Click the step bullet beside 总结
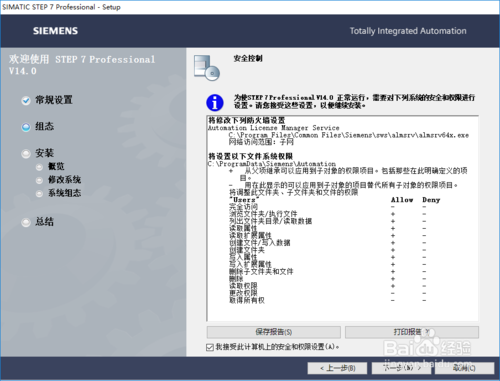This screenshot has width=500, height=381. pos(26,222)
